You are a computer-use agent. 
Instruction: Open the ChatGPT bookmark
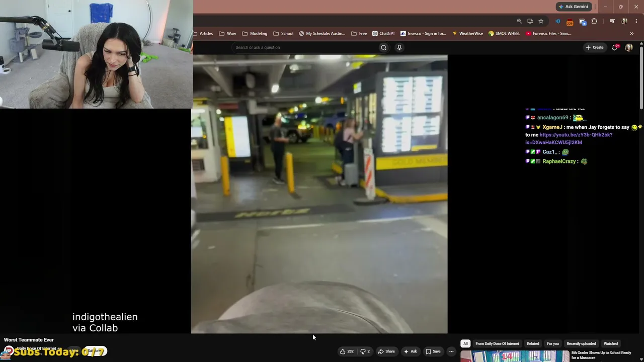[384, 34]
